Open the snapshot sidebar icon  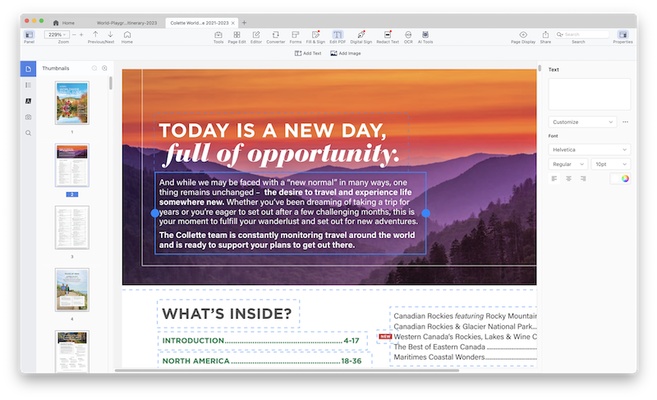(x=28, y=117)
